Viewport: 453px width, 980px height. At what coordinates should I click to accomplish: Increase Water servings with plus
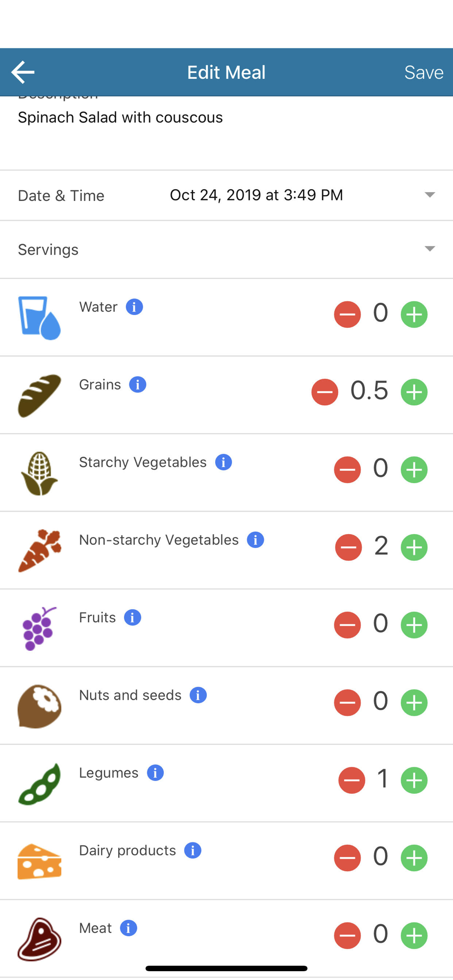tap(414, 314)
